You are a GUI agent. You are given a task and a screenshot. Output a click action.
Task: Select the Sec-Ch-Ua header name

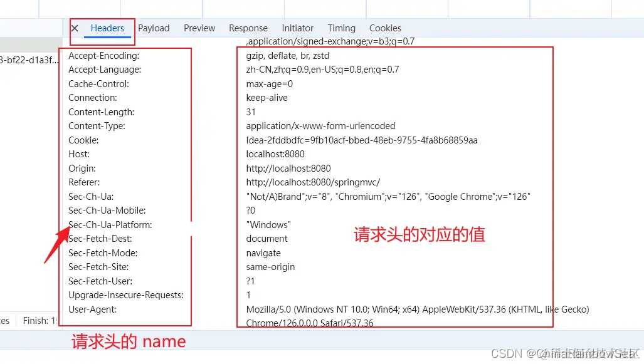pos(91,197)
